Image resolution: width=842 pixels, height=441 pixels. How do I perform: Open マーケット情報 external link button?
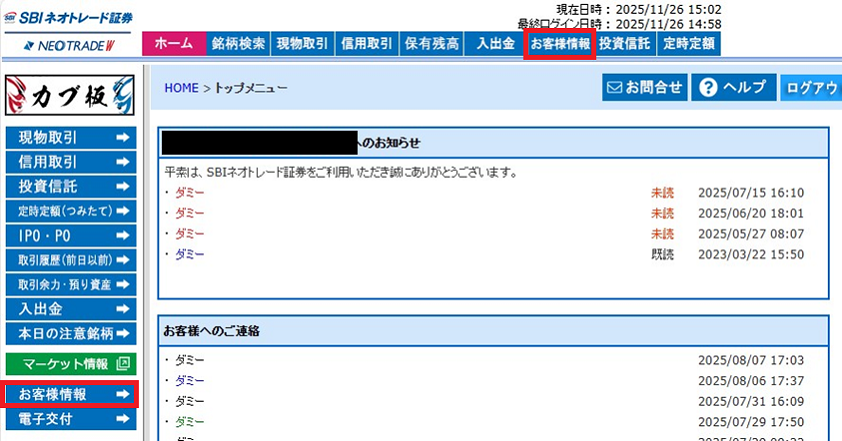tap(70, 364)
